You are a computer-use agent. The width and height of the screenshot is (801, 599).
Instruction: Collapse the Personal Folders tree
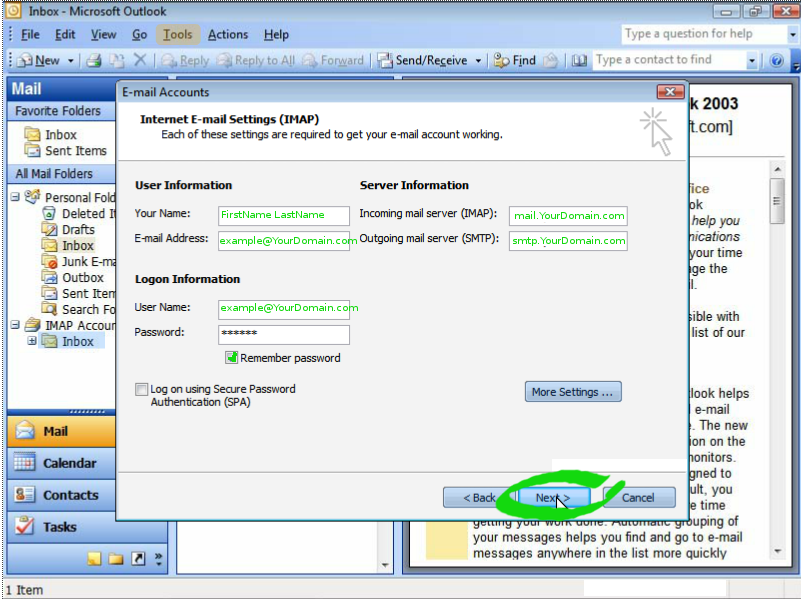(x=15, y=197)
